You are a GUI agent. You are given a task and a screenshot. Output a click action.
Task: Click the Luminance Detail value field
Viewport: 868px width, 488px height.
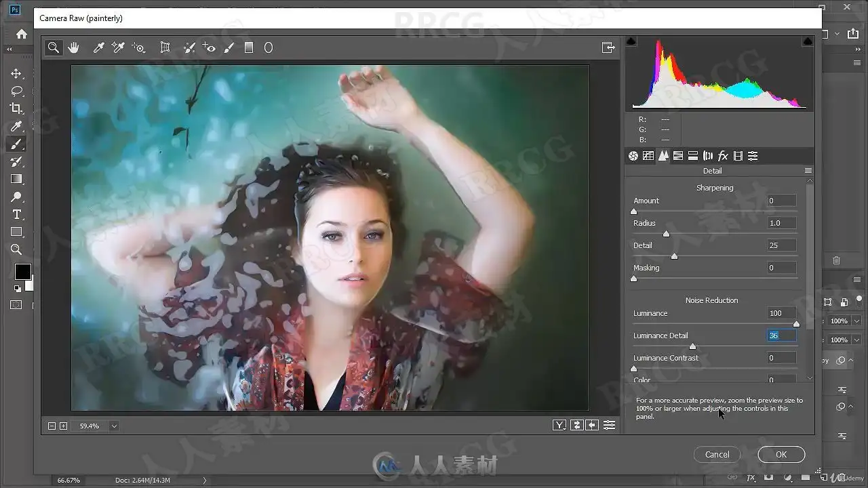(782, 335)
